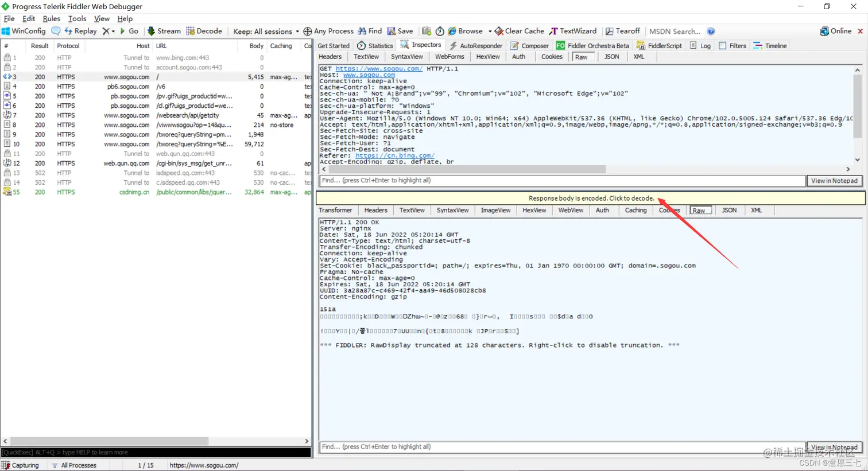Click the Host www.sogou.com link
Image resolution: width=868 pixels, height=471 pixels.
pos(369,75)
